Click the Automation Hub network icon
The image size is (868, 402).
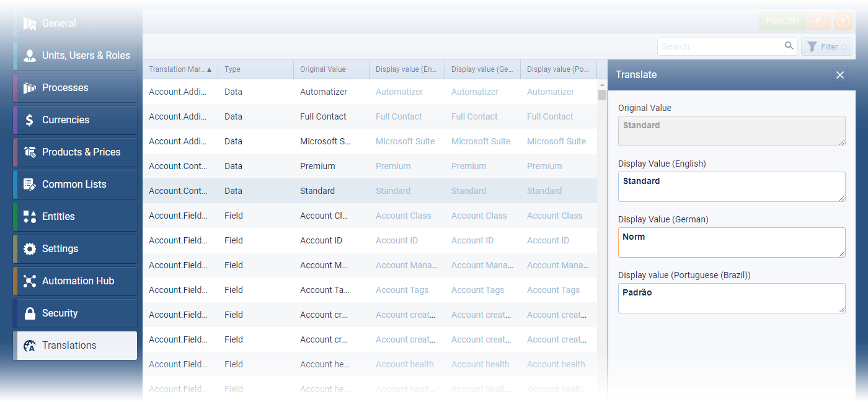coord(29,281)
